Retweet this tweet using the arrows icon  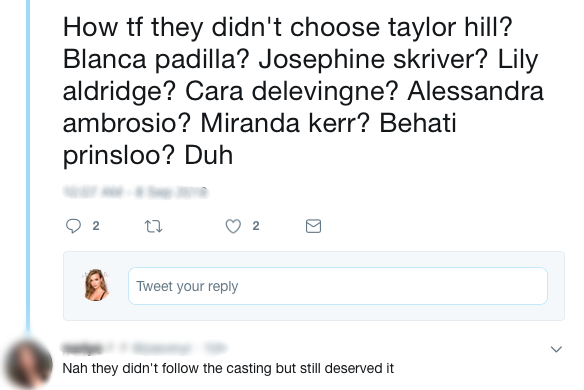[x=153, y=226]
